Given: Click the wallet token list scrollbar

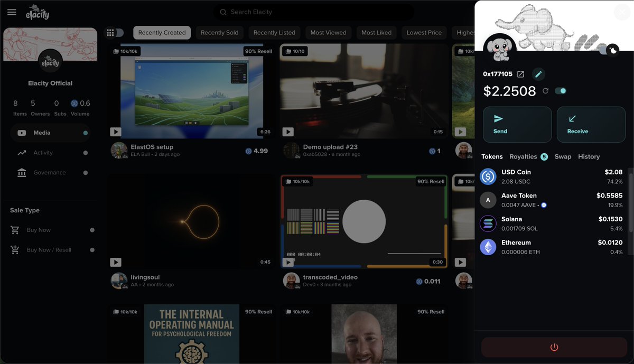Looking at the screenshot, I should pyautogui.click(x=630, y=202).
